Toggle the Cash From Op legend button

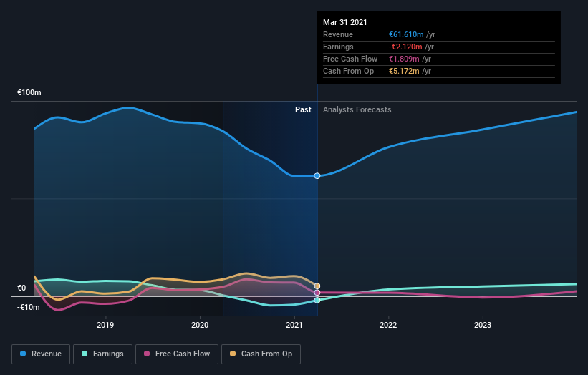click(261, 354)
